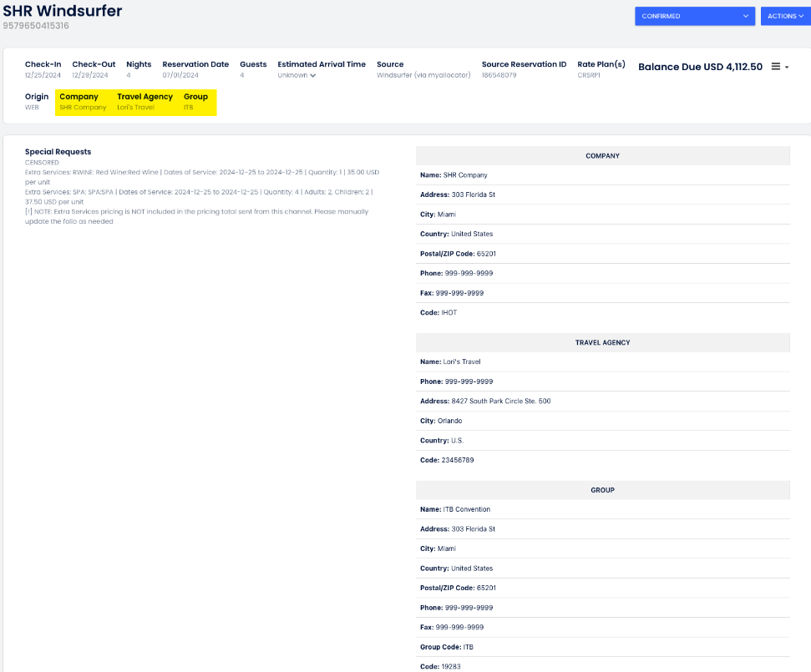
Task: Click the SHR Company value under Company
Action: tap(83, 108)
